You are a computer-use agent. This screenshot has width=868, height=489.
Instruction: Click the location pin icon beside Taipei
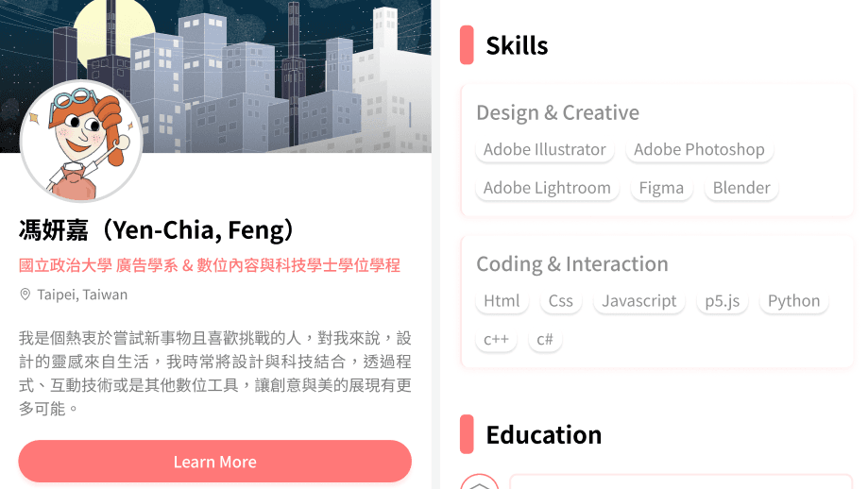click(25, 295)
